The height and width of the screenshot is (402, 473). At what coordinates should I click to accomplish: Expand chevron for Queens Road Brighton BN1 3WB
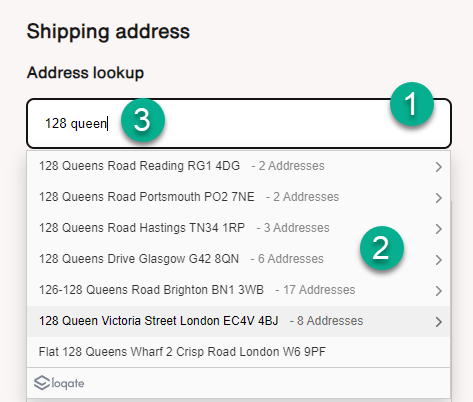[x=438, y=291]
